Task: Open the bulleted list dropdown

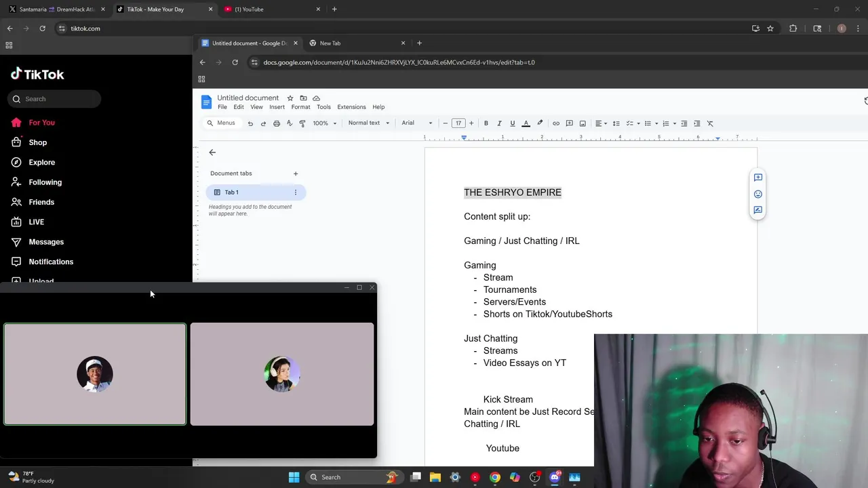Action: (x=651, y=123)
